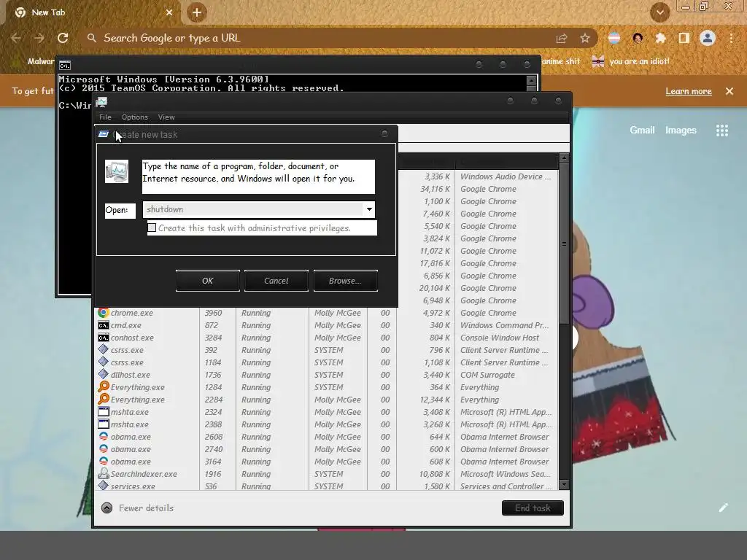Image resolution: width=747 pixels, height=560 pixels.
Task: Open Google apps grid
Action: pos(722,131)
